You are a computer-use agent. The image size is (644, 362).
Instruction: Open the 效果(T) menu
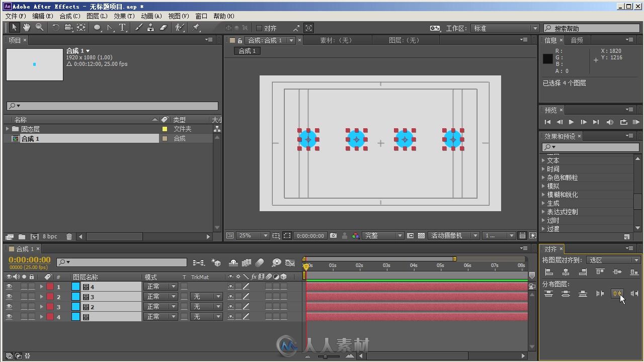[124, 16]
